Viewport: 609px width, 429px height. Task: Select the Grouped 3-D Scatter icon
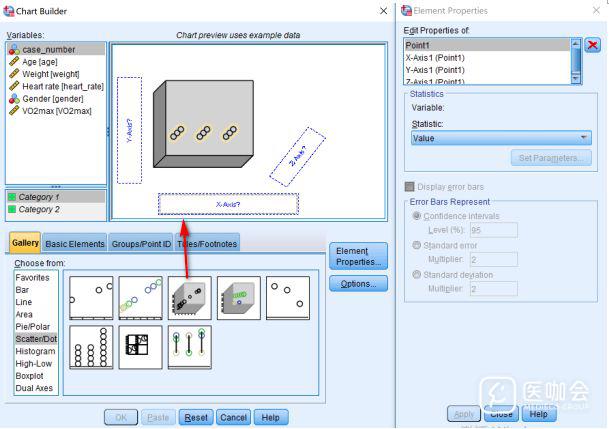[238, 297]
